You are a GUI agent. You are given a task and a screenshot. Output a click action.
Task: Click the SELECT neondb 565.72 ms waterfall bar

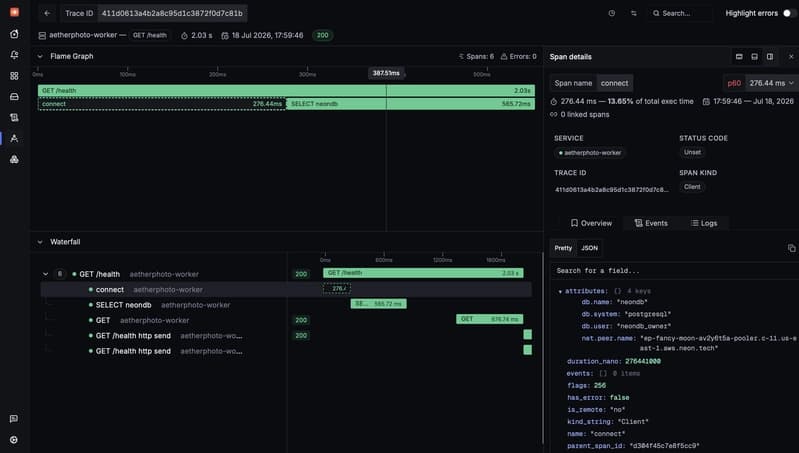click(379, 304)
